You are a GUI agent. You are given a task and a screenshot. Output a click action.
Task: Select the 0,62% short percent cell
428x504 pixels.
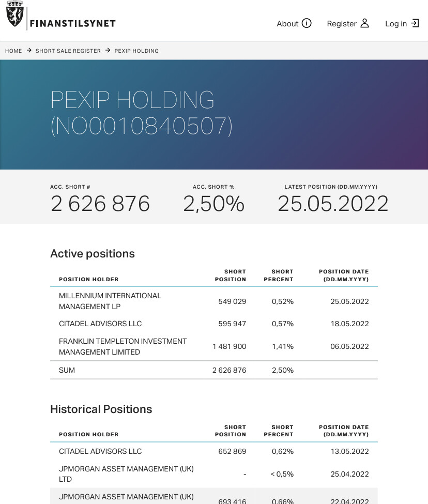(283, 451)
